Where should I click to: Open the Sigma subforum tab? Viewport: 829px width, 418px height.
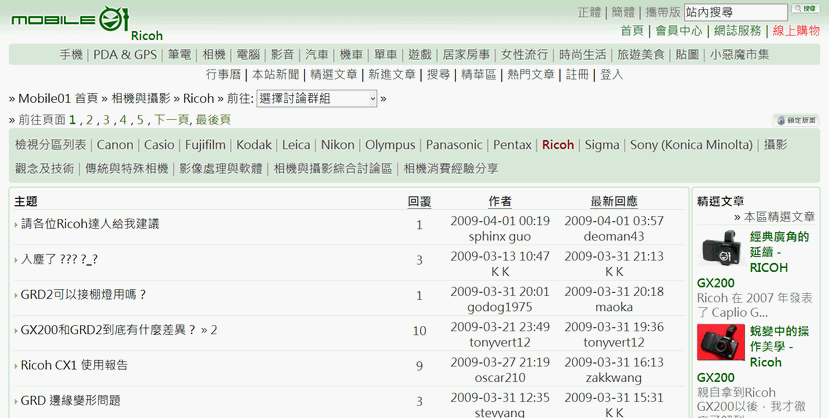pyautogui.click(x=602, y=145)
